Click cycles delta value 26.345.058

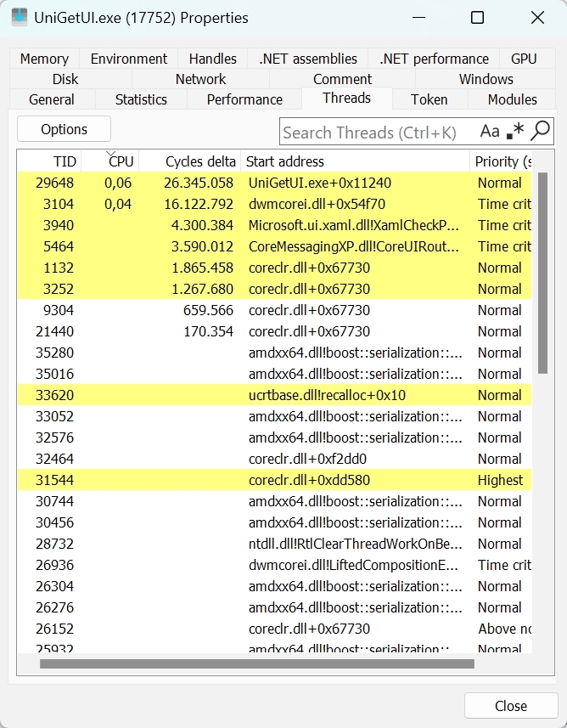tap(199, 183)
